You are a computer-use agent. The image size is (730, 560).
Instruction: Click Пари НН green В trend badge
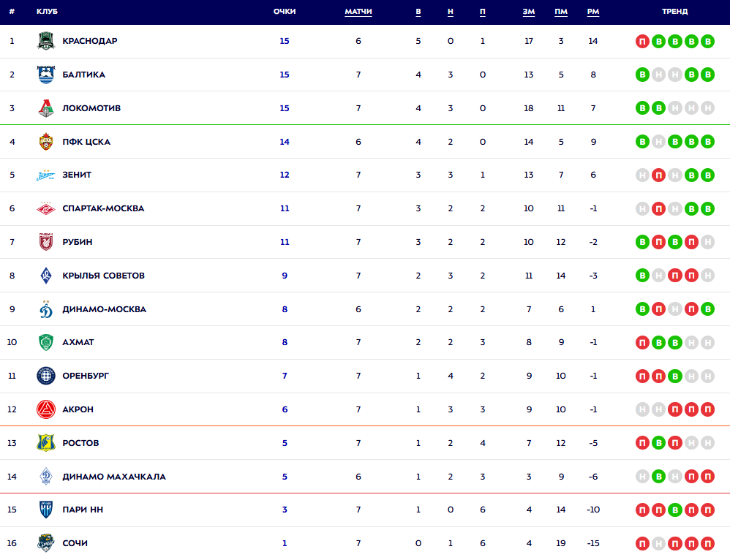point(675,510)
